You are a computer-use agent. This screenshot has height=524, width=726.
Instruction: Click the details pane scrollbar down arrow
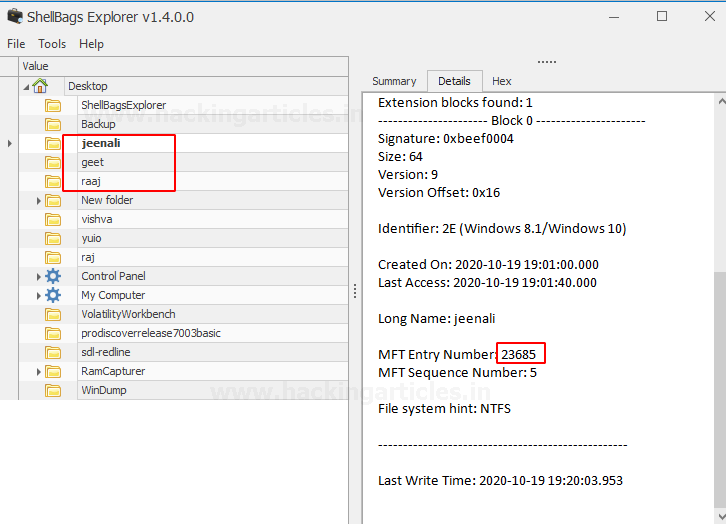coord(721,516)
